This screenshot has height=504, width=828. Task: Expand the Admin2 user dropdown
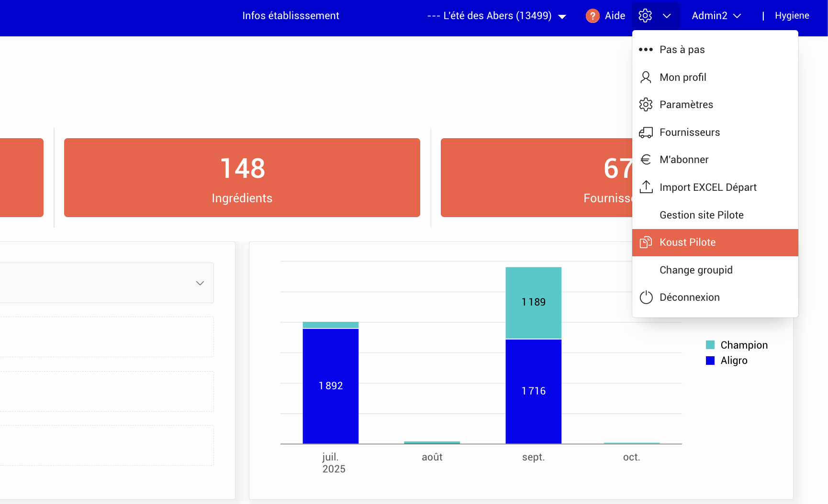point(716,16)
